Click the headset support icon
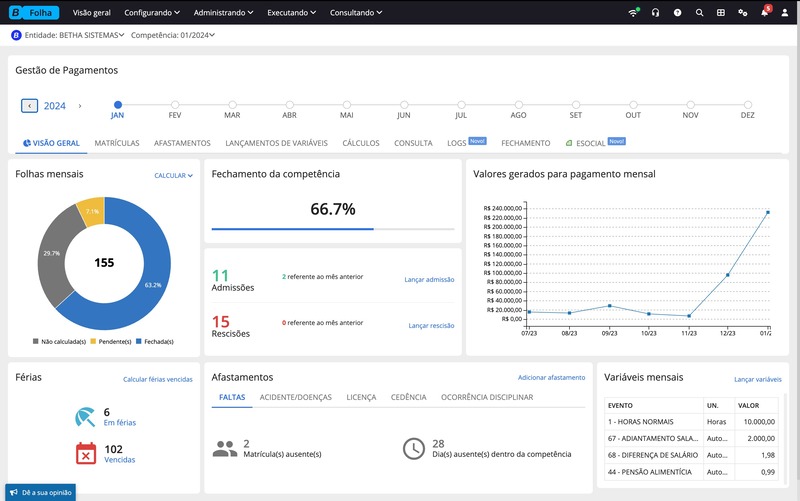 655,13
